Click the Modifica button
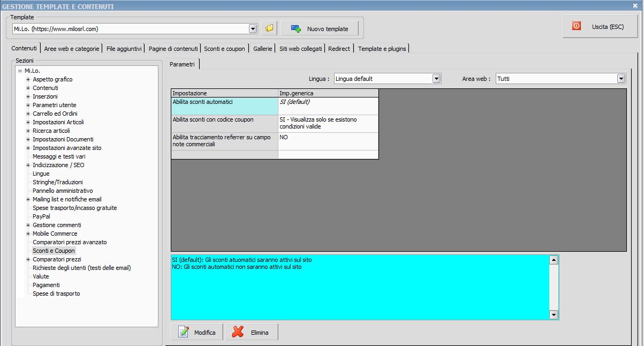644x346 pixels. [x=197, y=332]
